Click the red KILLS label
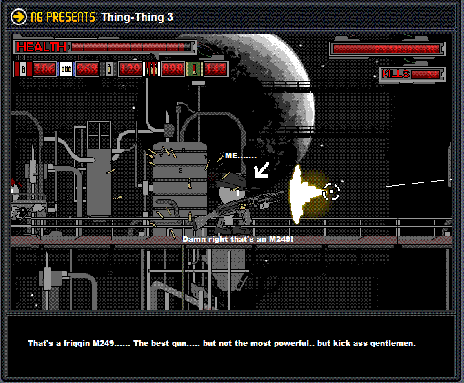464x383 pixels. click(396, 74)
